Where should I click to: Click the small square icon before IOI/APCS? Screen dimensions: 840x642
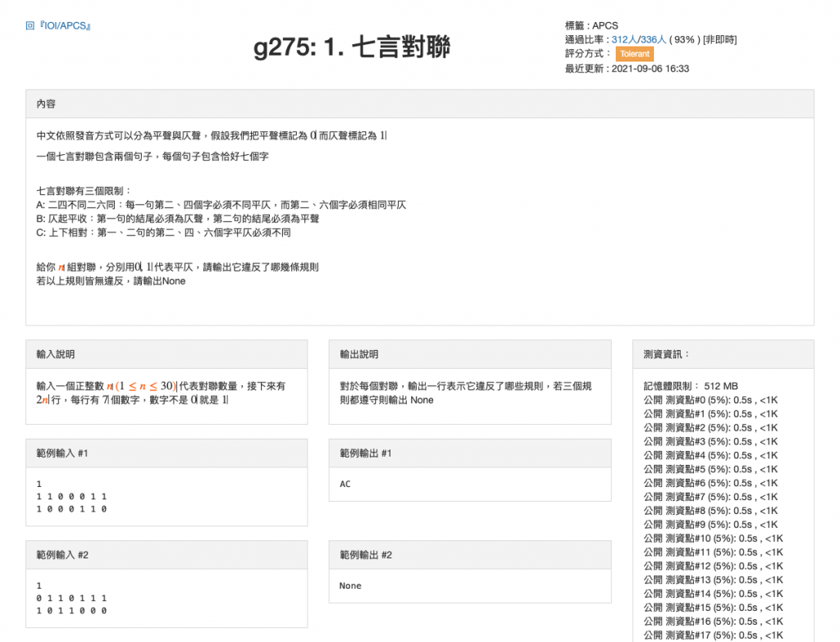tap(30, 25)
